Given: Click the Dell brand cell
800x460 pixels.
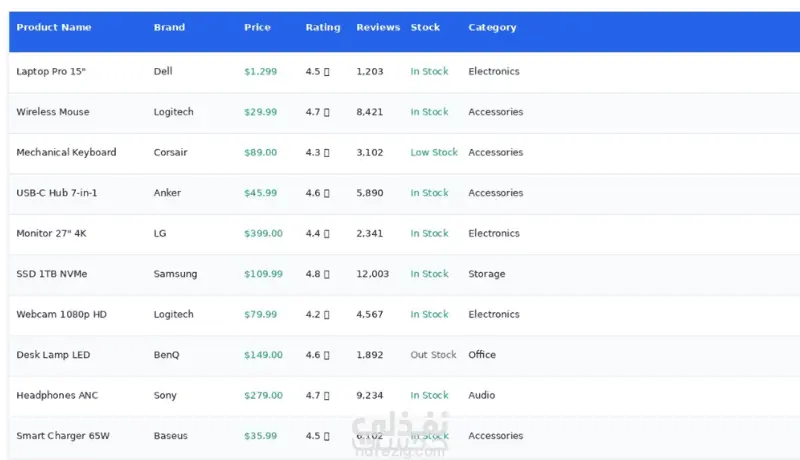Looking at the screenshot, I should pos(163,71).
